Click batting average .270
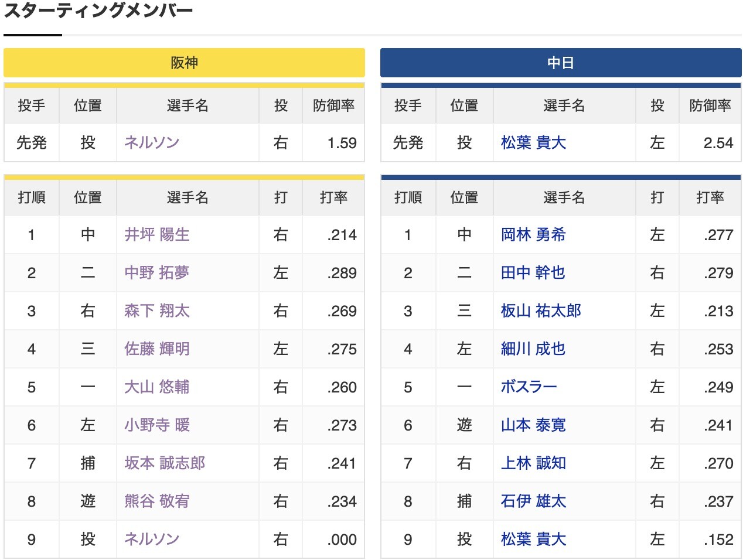The image size is (743, 560). pyautogui.click(x=718, y=463)
